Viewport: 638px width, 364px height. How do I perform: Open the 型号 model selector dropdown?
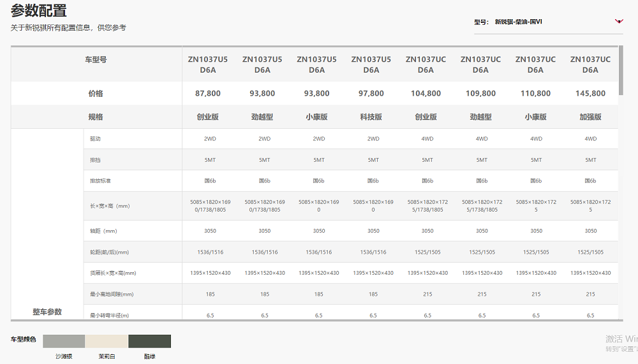548,22
